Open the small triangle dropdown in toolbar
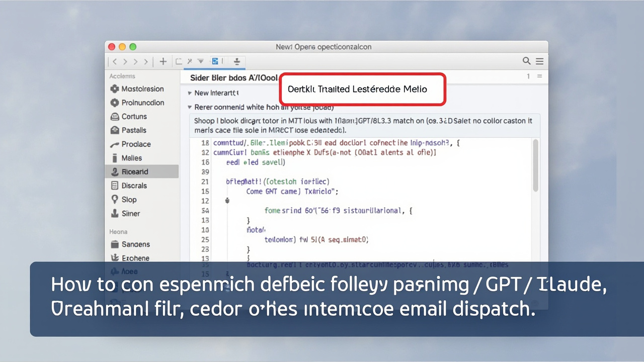This screenshot has width=644, height=362. click(x=201, y=61)
